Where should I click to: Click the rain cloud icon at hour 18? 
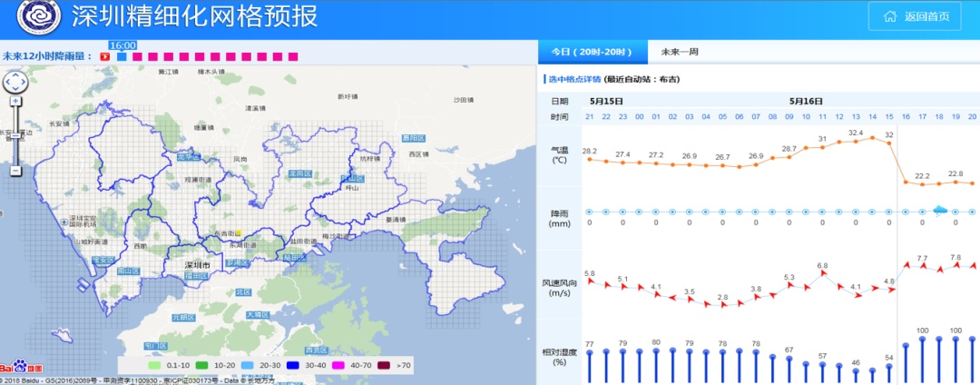pyautogui.click(x=940, y=211)
